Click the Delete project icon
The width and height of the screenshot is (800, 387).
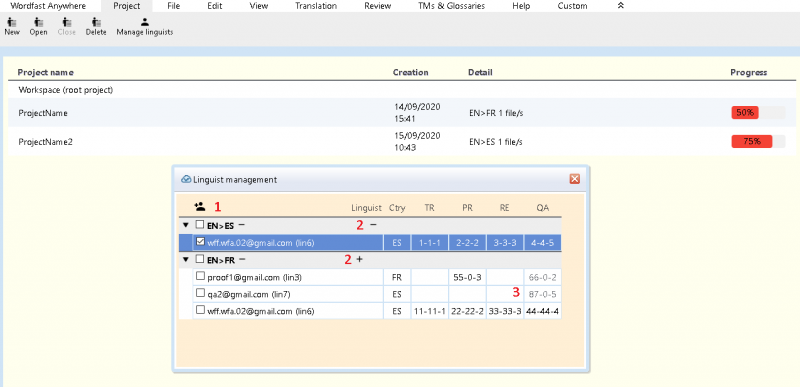[96, 23]
